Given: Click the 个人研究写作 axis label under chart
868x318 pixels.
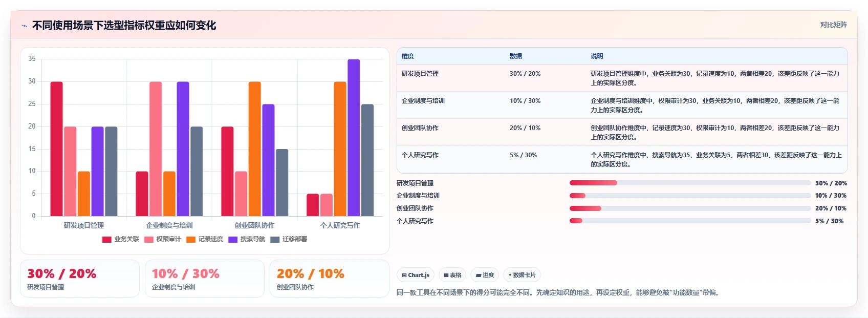Looking at the screenshot, I should tap(340, 225).
